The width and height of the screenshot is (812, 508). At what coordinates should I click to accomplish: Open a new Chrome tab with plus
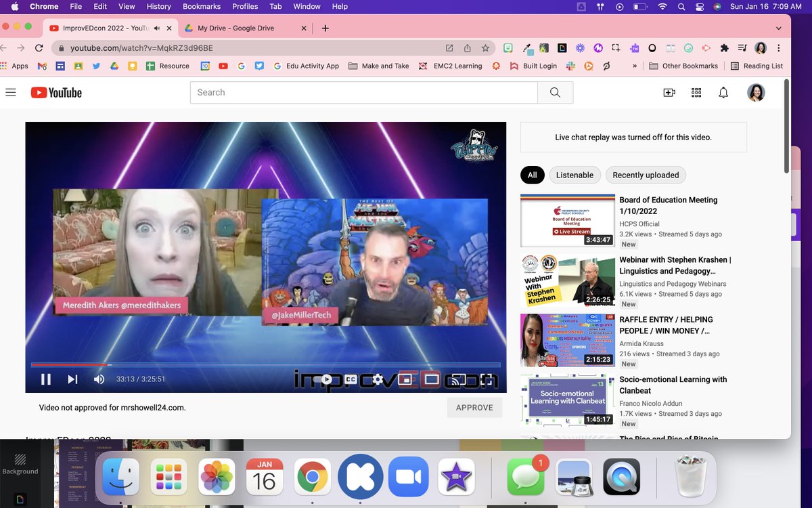pyautogui.click(x=325, y=28)
